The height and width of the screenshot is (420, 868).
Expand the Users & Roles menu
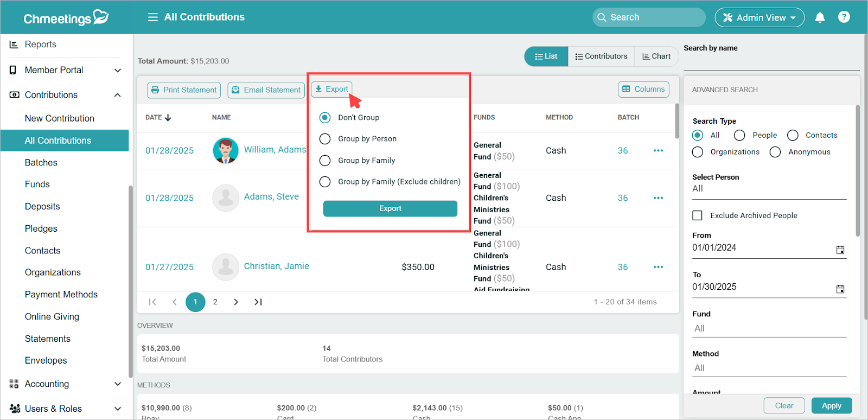[x=118, y=409]
